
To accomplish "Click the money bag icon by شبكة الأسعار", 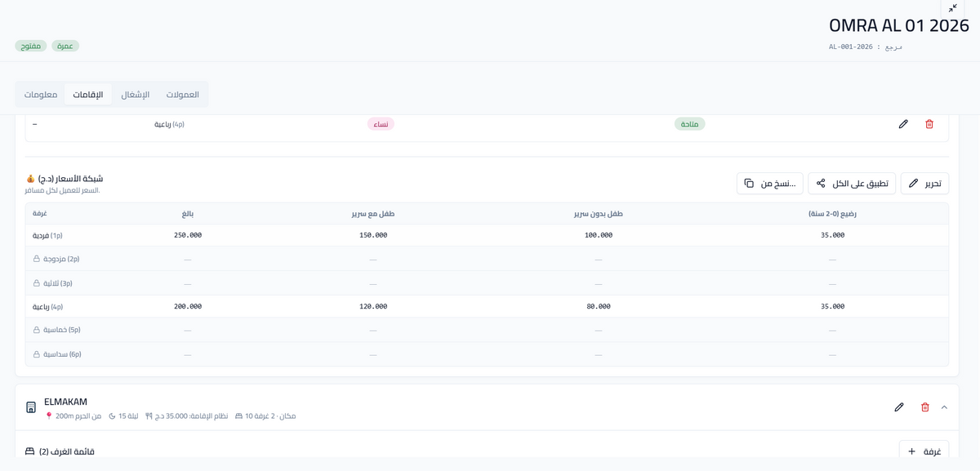I will pyautogui.click(x=30, y=179).
